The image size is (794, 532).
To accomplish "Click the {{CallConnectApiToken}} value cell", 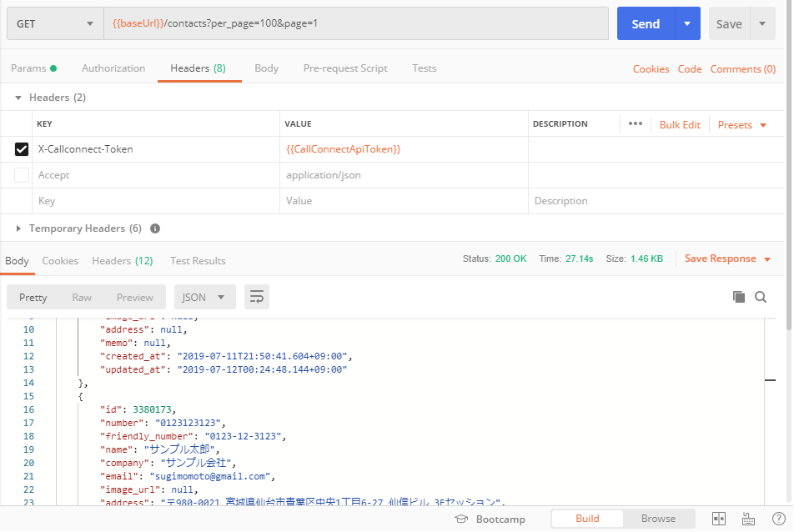I will click(404, 149).
